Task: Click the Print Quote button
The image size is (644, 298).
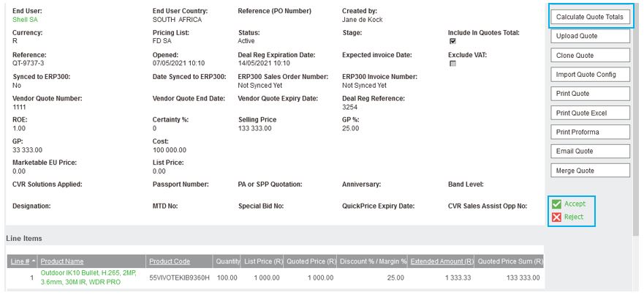Action: 589,94
